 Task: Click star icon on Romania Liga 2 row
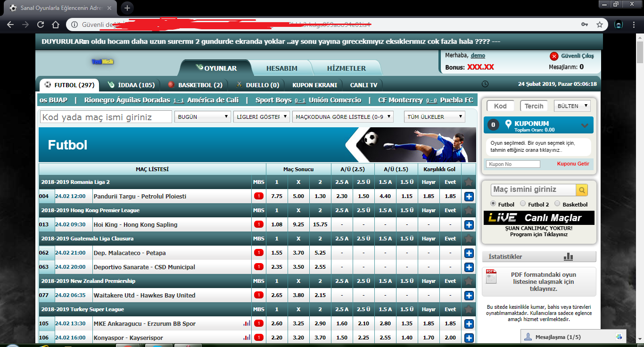(x=468, y=182)
